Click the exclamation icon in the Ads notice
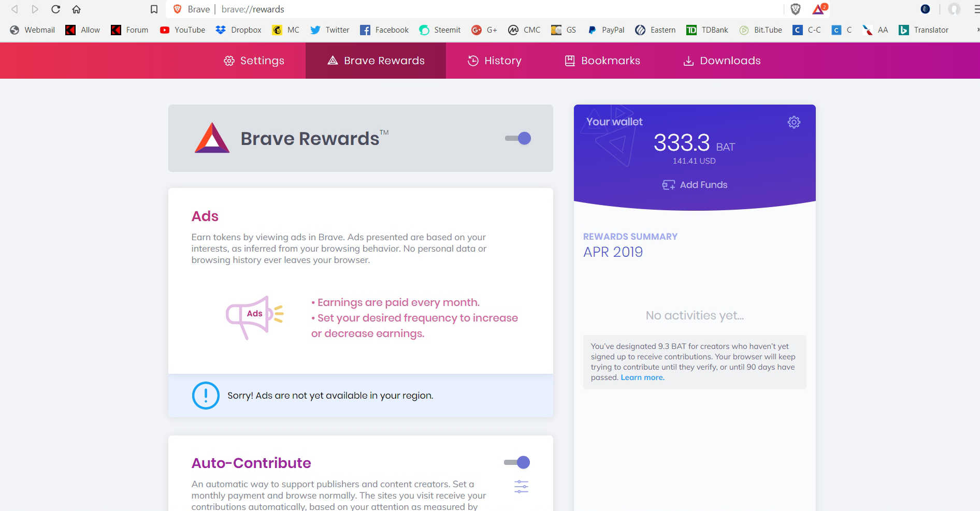This screenshot has width=980, height=511. pos(206,396)
